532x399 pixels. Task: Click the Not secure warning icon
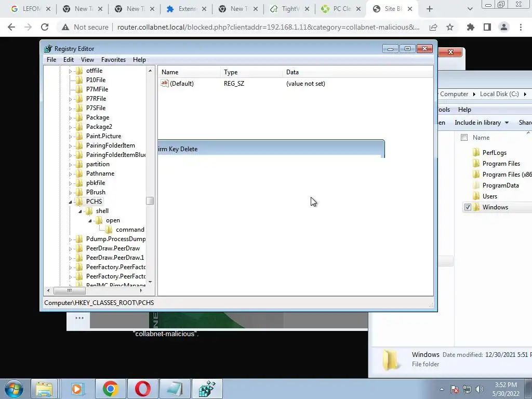pyautogui.click(x=65, y=27)
